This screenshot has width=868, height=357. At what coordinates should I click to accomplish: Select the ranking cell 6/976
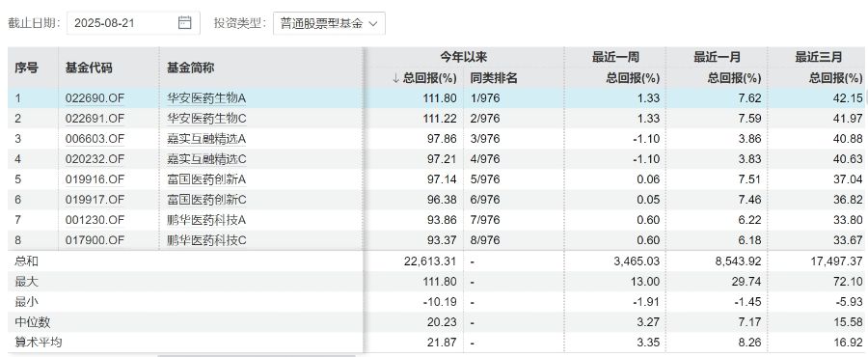point(485,200)
